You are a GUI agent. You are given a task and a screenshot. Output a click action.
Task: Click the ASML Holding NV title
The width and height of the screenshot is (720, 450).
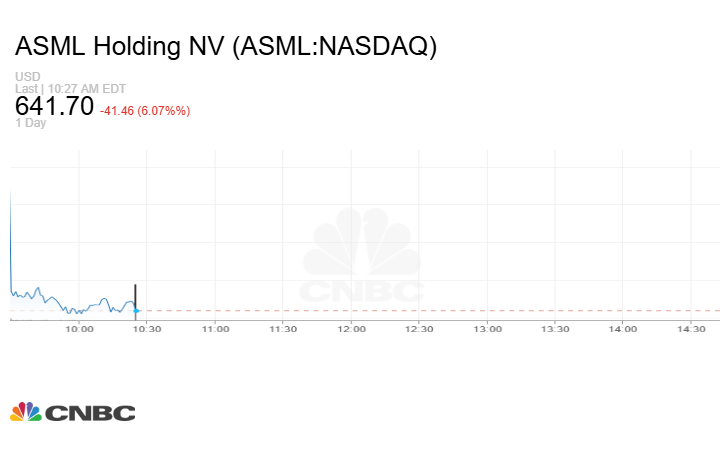(x=226, y=47)
